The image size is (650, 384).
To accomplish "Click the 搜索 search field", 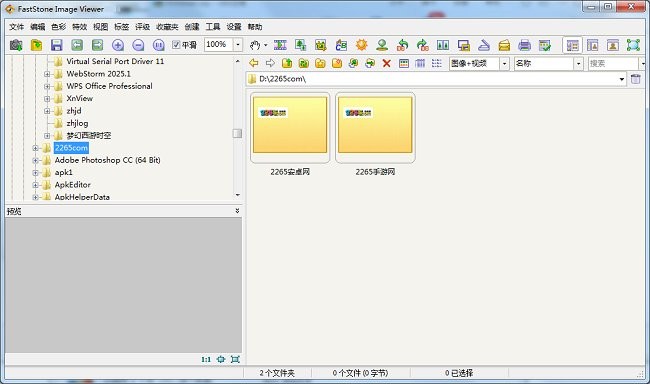I will (x=613, y=63).
